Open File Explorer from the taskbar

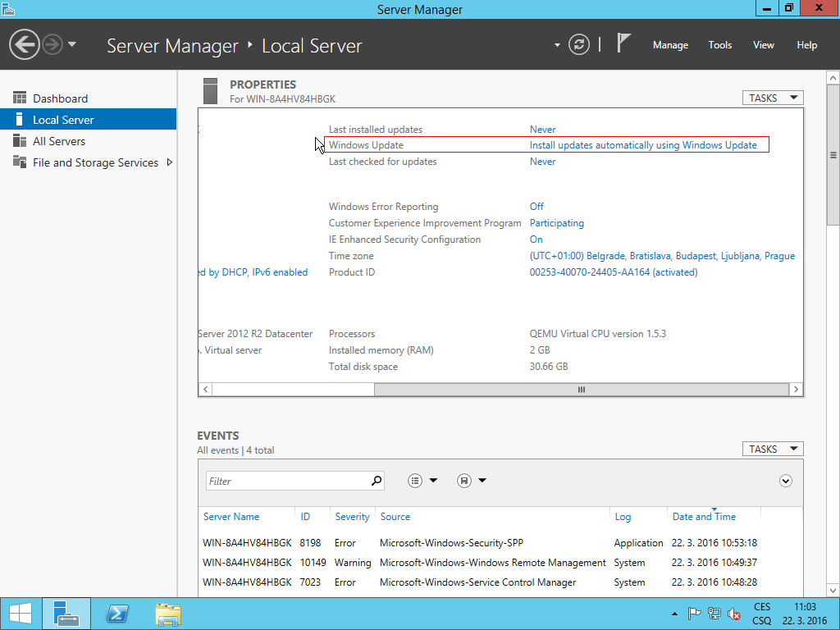tap(168, 614)
